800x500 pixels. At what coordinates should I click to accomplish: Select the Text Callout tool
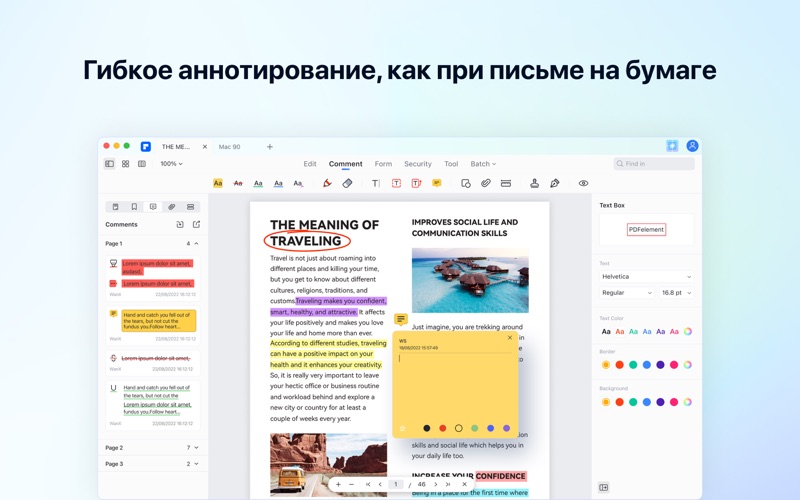pos(416,183)
